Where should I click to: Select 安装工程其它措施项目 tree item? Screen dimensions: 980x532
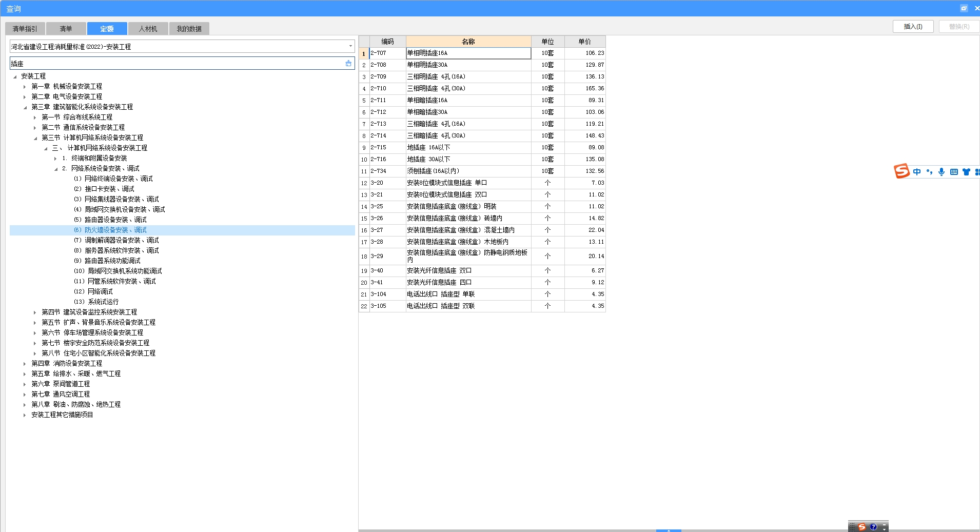pos(62,415)
